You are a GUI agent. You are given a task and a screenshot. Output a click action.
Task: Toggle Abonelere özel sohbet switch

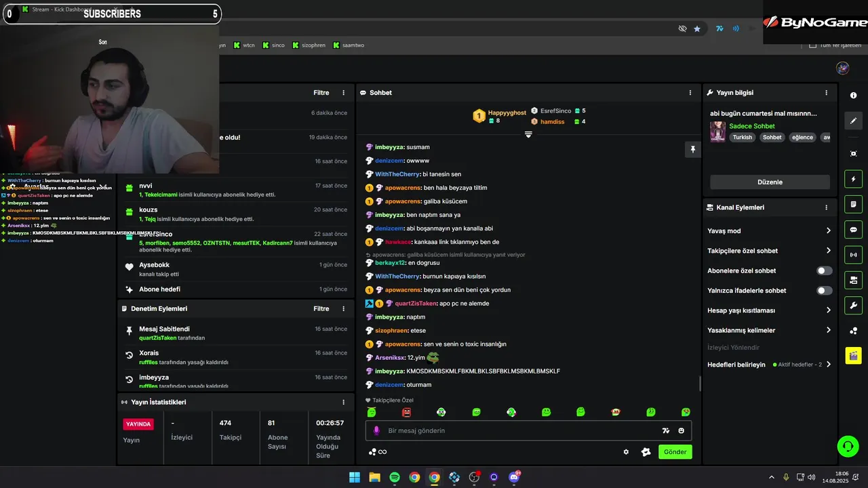(824, 270)
